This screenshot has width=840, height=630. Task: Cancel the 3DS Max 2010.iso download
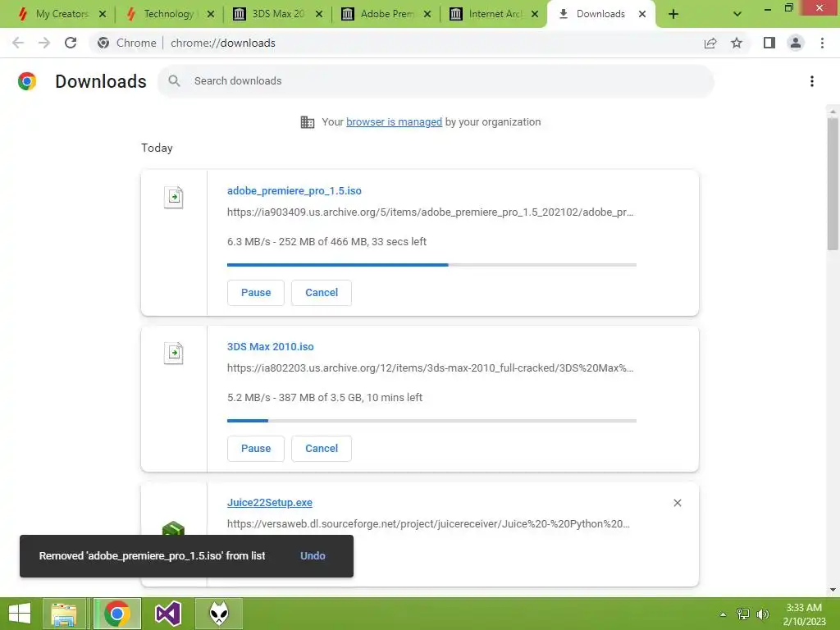(322, 449)
